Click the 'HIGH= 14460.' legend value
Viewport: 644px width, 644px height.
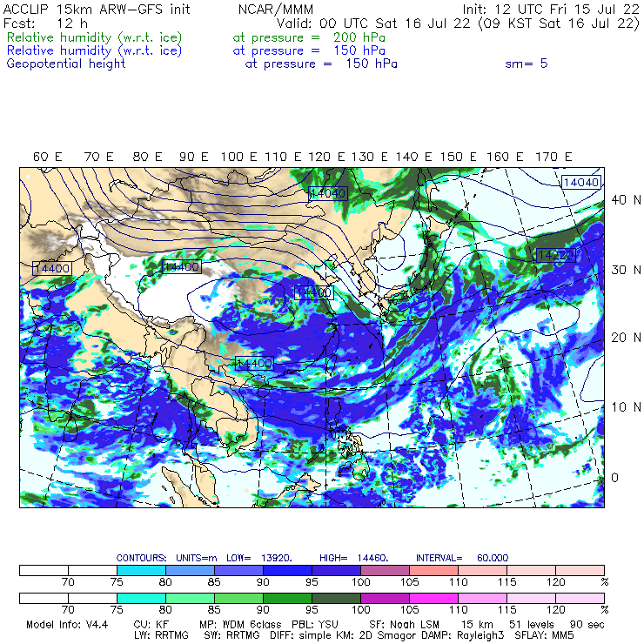tap(354, 558)
